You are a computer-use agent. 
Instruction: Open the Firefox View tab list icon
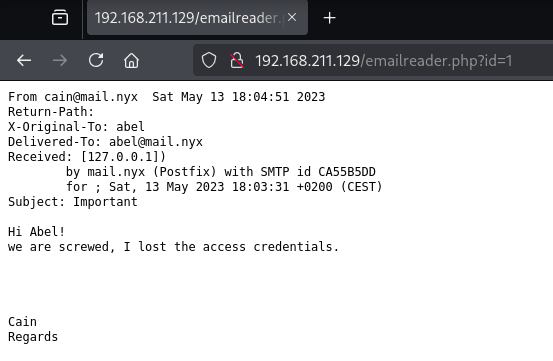tap(60, 18)
